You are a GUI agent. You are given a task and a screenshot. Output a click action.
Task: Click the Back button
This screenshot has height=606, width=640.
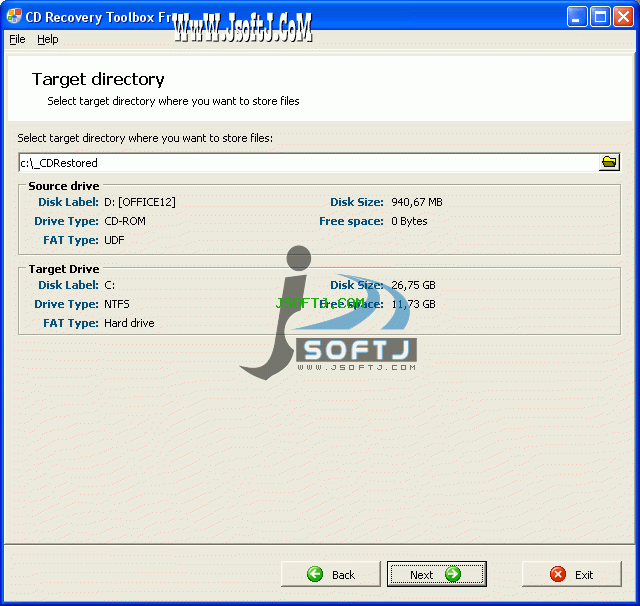coord(331,574)
